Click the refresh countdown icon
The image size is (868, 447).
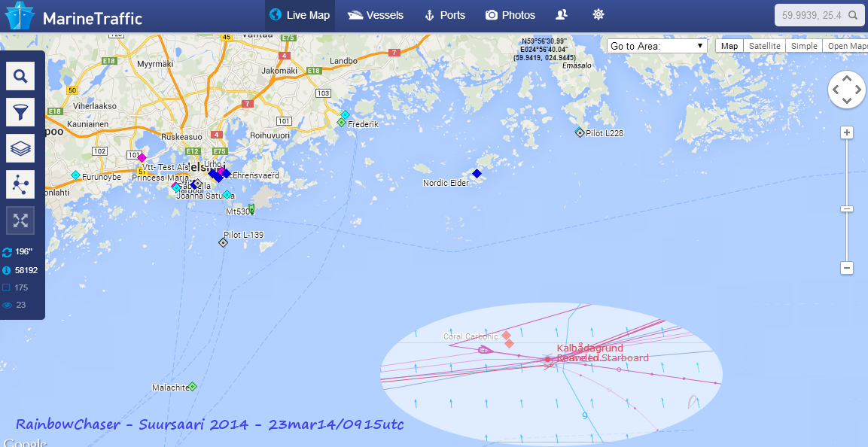click(8, 252)
